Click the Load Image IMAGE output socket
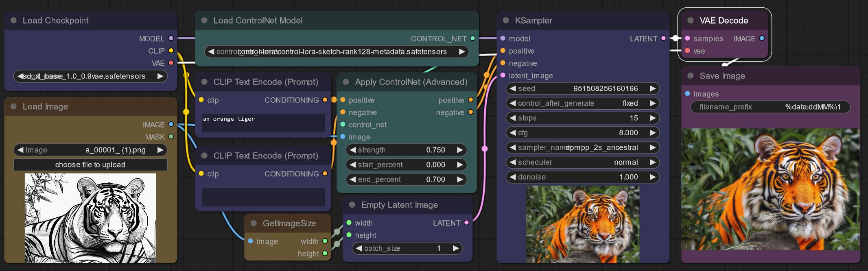Viewport: 868px width, 271px height. 171,124
